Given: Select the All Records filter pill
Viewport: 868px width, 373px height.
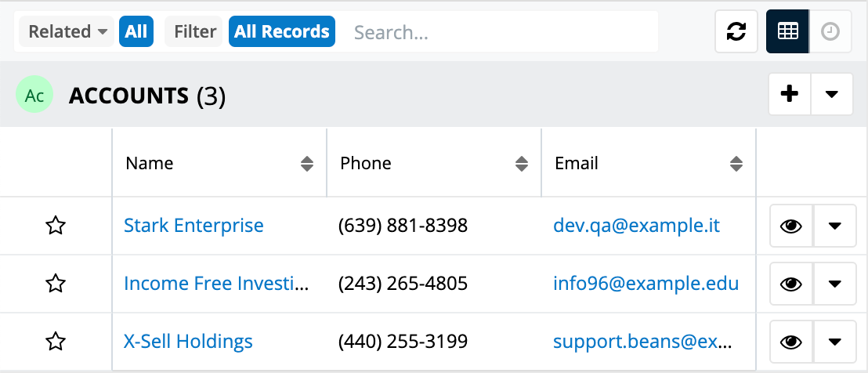Looking at the screenshot, I should pyautogui.click(x=282, y=32).
